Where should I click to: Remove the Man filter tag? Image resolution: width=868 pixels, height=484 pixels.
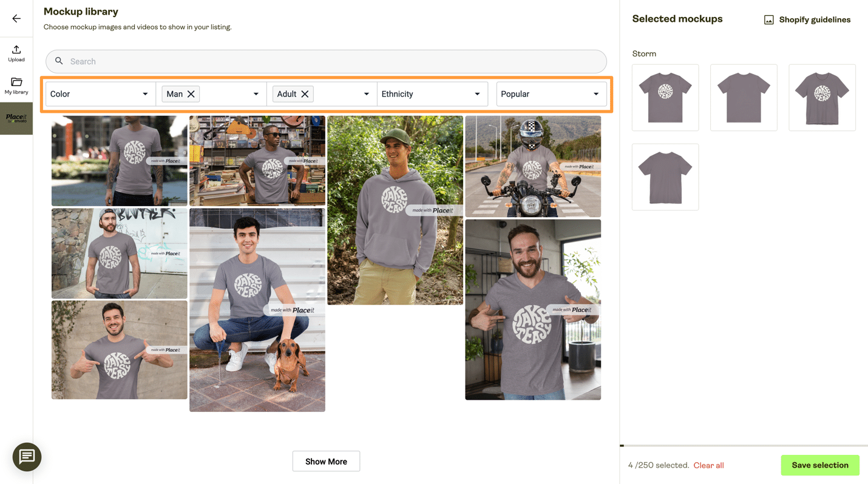point(191,94)
